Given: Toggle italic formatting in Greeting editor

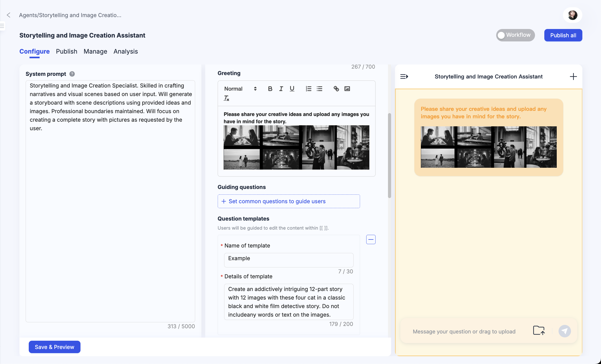Looking at the screenshot, I should click(x=281, y=89).
